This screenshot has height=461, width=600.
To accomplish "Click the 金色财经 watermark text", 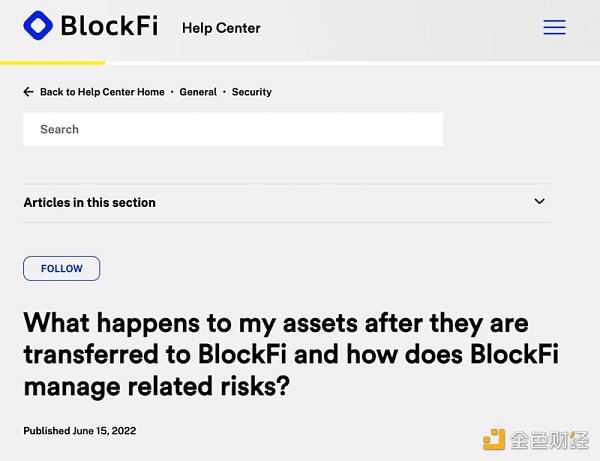I will click(549, 438).
